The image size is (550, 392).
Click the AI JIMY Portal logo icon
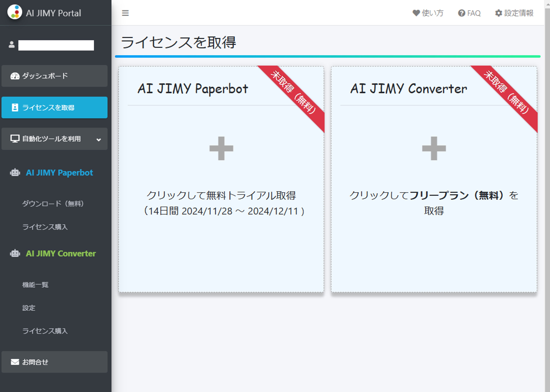tap(15, 12)
